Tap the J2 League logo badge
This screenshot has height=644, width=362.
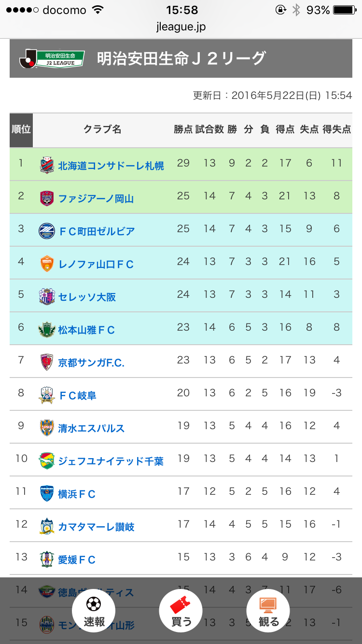[52, 58]
